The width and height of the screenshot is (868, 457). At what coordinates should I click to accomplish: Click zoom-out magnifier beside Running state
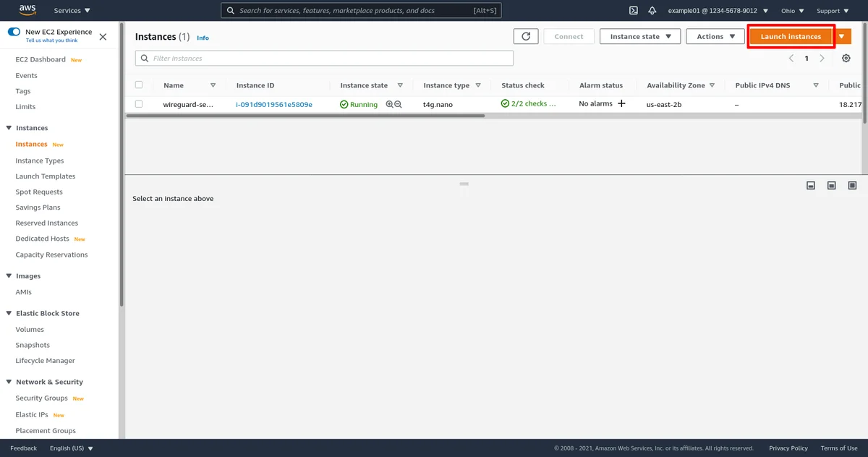point(398,104)
